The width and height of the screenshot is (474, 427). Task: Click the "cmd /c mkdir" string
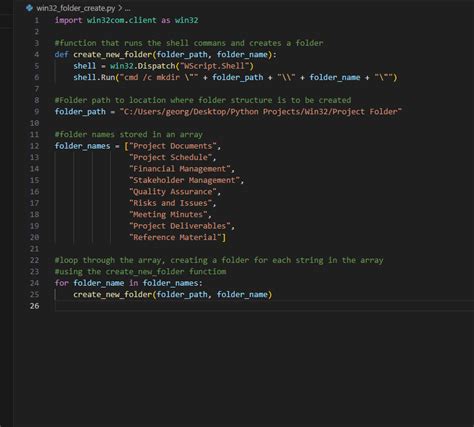pyautogui.click(x=159, y=77)
